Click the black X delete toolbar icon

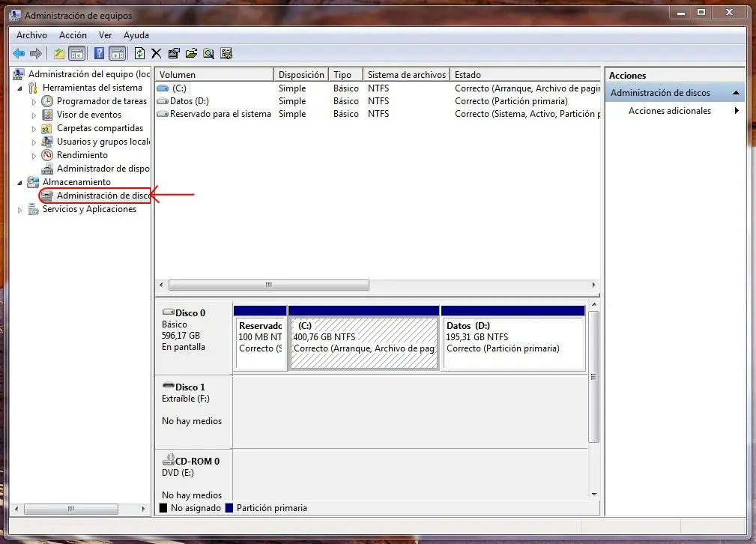pyautogui.click(x=157, y=53)
